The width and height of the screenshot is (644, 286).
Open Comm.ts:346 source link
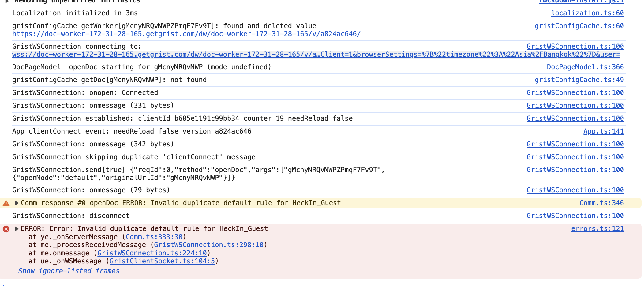tap(601, 203)
